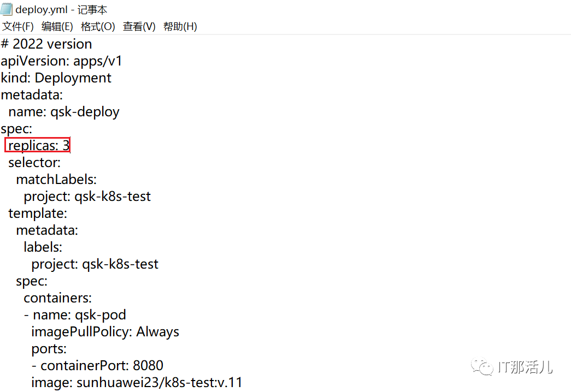This screenshot has height=392, width=571.
Task: Open the 帮助(H) menu
Action: (180, 27)
